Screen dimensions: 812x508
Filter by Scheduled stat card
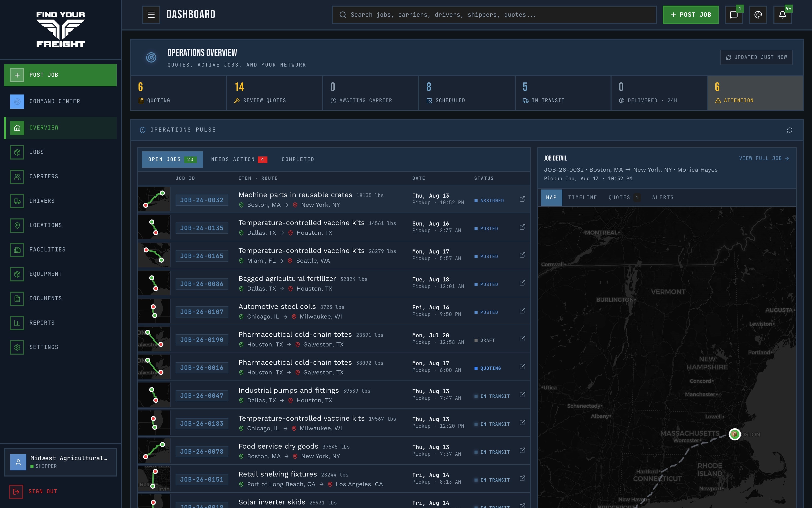point(467,93)
